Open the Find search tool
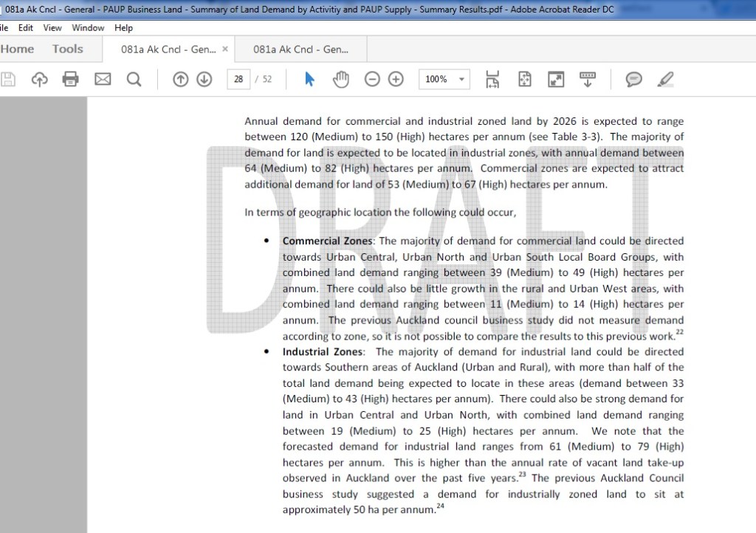 click(x=134, y=79)
